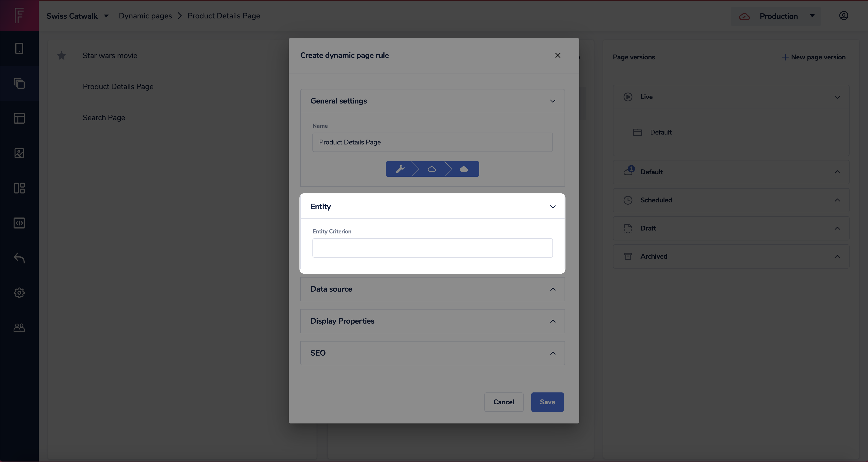Click the Name input field

coord(432,142)
